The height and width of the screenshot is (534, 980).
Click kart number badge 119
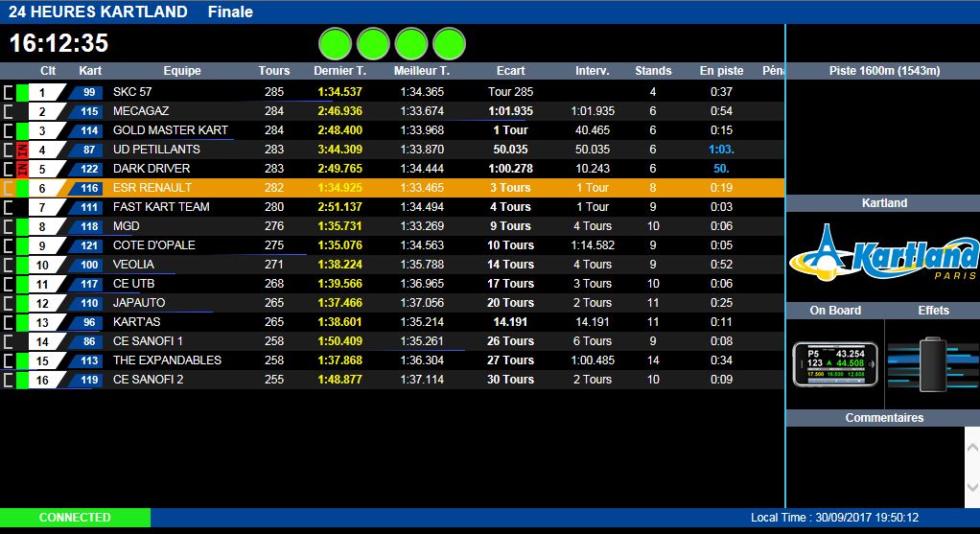click(x=86, y=381)
